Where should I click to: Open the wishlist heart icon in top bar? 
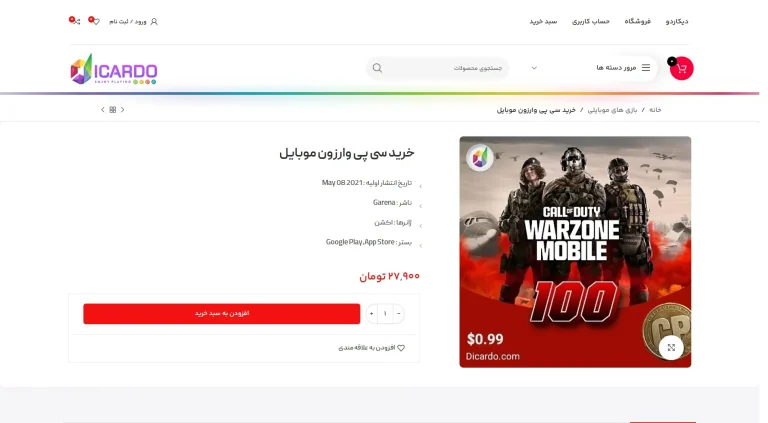(x=95, y=21)
